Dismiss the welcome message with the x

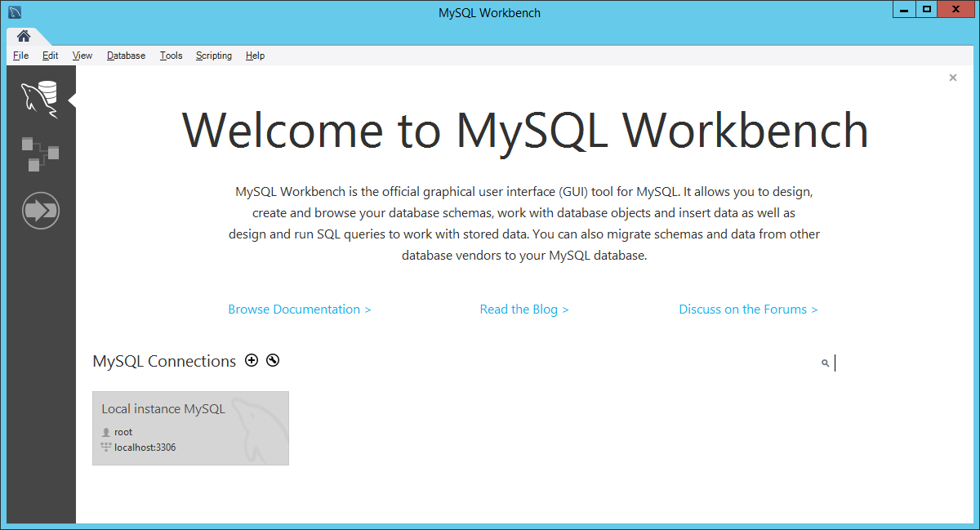click(x=953, y=78)
